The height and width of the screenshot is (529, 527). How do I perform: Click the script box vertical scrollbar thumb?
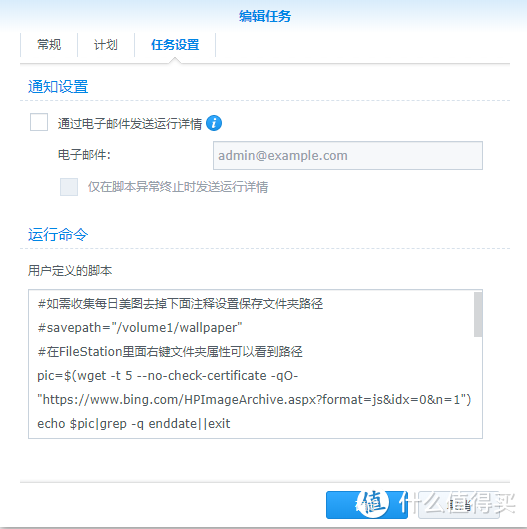coord(478,314)
